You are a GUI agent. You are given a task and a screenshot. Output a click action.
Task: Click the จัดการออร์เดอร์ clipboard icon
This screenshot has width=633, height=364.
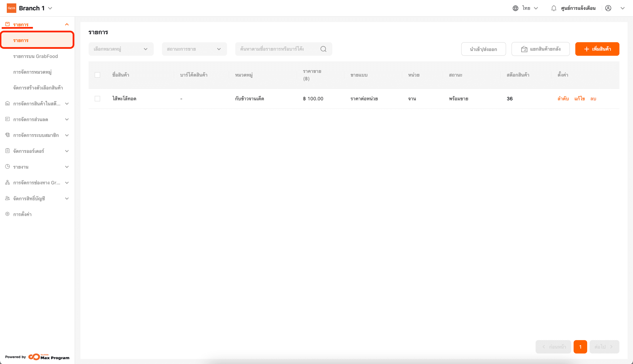(7, 151)
